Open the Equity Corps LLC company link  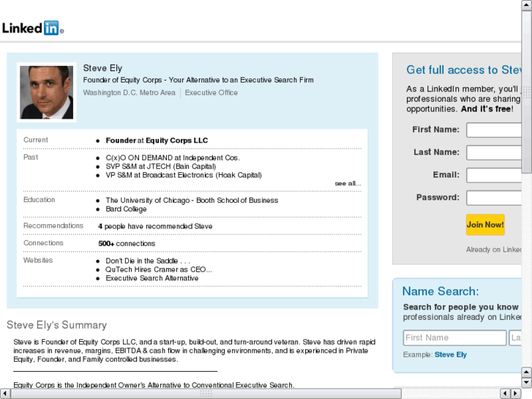[x=177, y=141]
